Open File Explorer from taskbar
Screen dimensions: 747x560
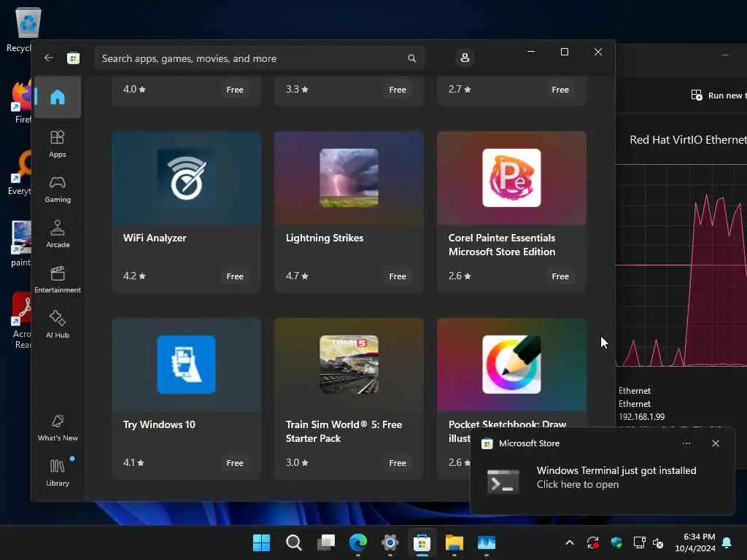tap(454, 542)
